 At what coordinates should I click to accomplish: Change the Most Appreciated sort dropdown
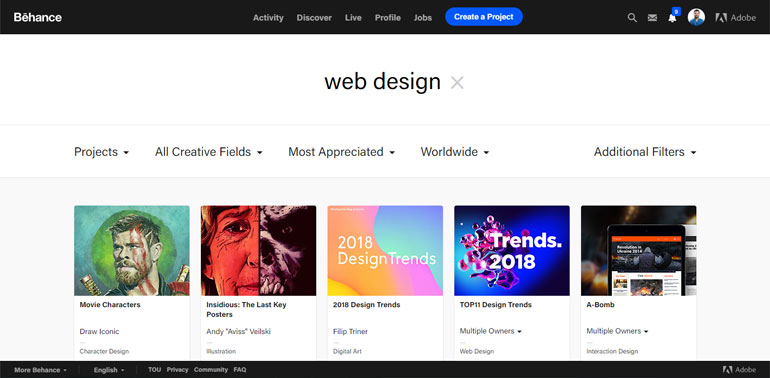[x=341, y=152]
